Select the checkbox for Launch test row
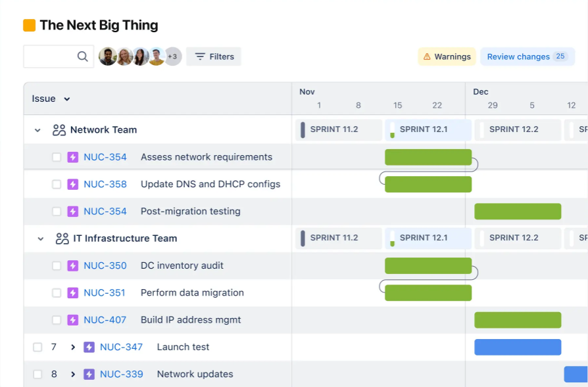The image size is (588, 387). coord(38,347)
